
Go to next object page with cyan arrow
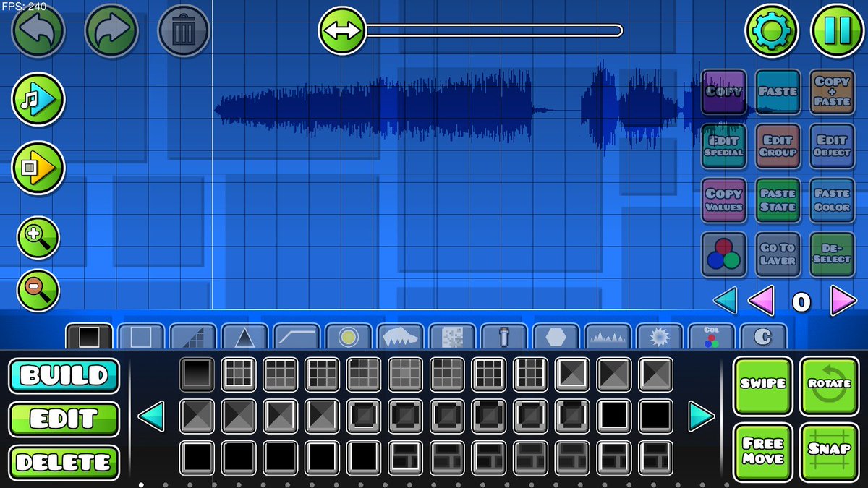[701, 416]
